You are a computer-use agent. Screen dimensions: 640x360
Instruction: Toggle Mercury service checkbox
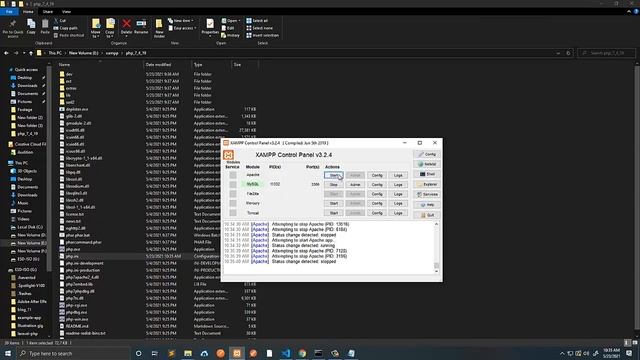pyautogui.click(x=233, y=203)
